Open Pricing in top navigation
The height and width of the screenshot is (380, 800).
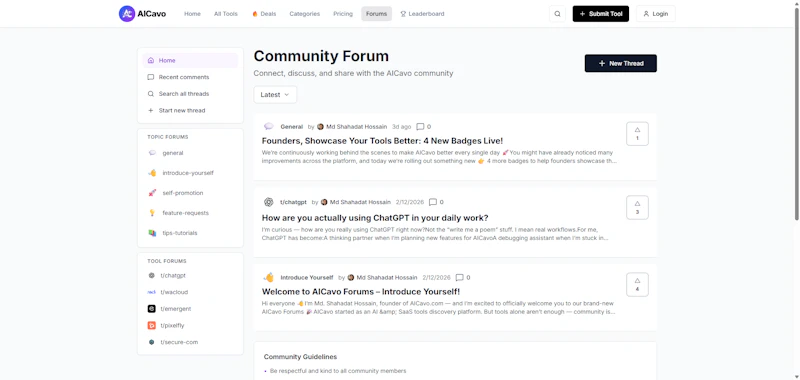click(x=343, y=14)
